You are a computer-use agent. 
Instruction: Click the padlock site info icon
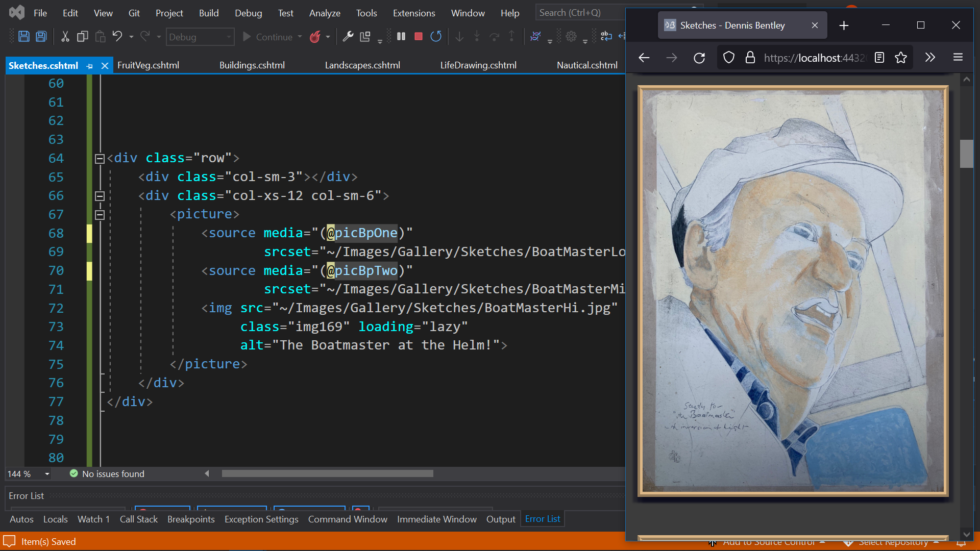click(750, 58)
